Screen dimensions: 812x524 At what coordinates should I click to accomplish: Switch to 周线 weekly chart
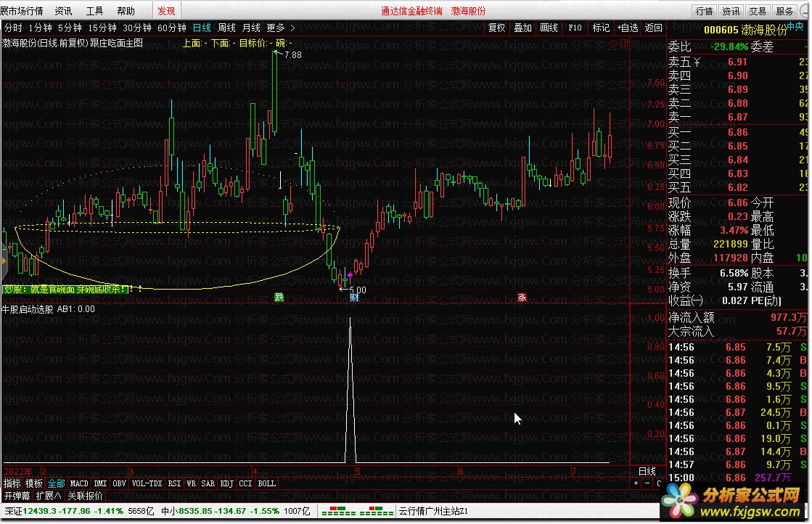tap(226, 28)
